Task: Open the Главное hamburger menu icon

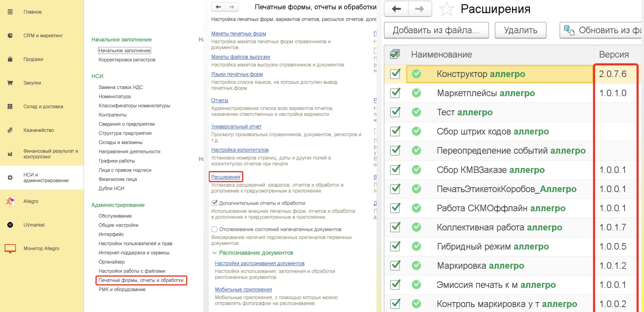Action: [x=10, y=12]
